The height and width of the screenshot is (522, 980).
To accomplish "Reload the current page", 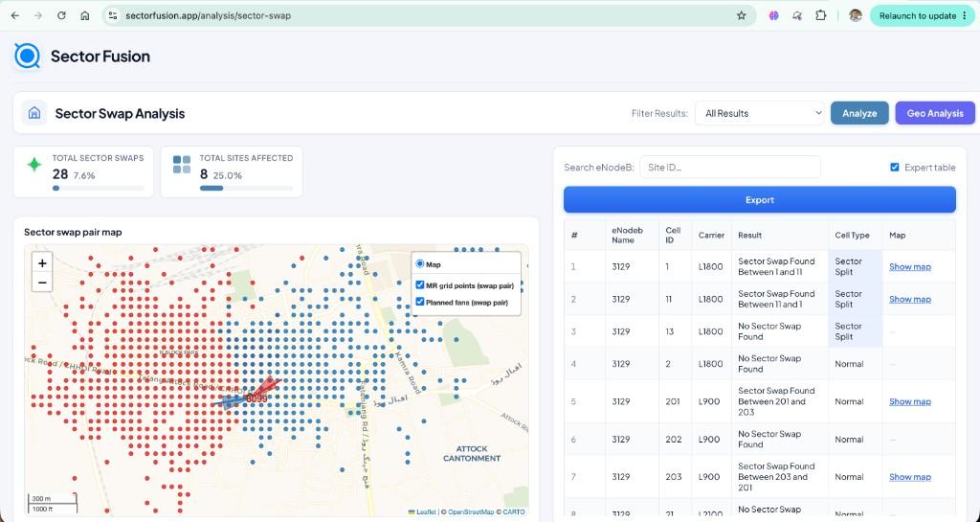I will [61, 15].
